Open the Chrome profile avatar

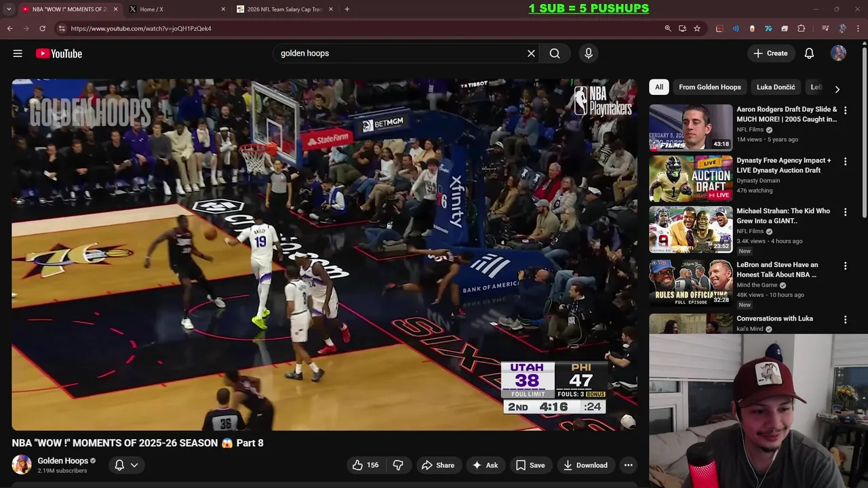[x=842, y=28]
